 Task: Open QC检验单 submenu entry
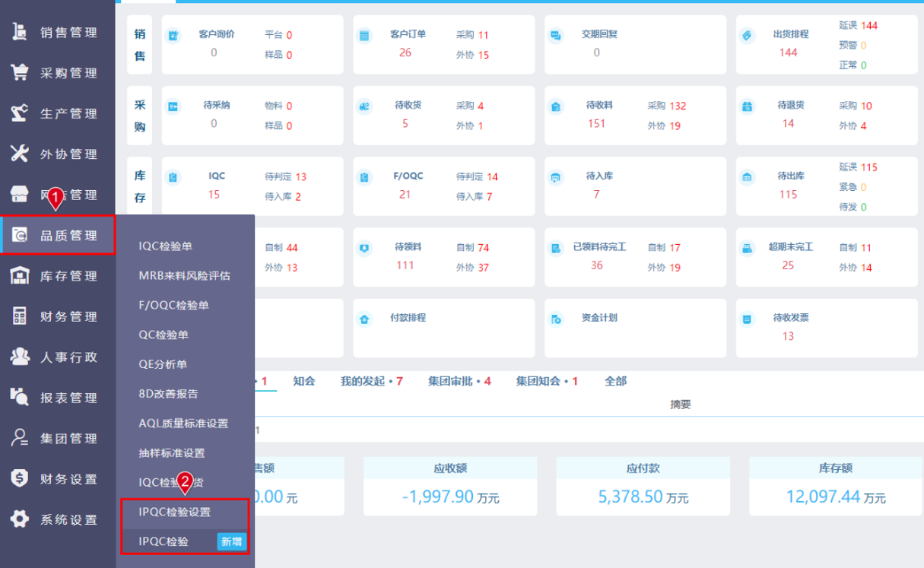164,335
